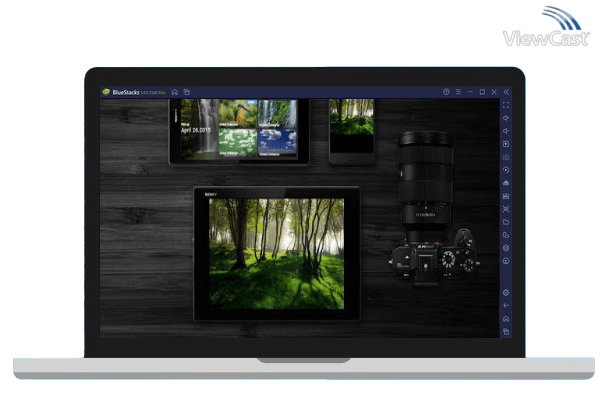Decrease volume using lower speaker icon
This screenshot has width=602, height=414.
506,131
